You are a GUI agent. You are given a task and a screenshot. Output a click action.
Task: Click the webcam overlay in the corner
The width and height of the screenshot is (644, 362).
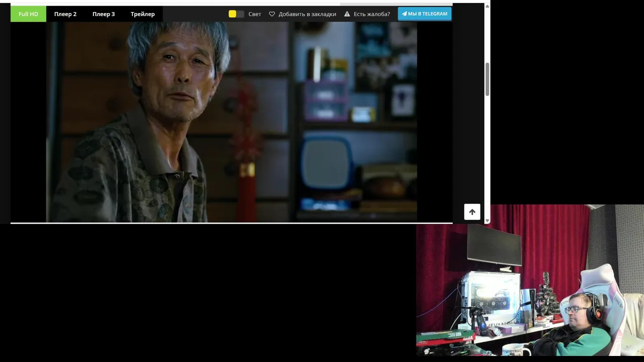(530, 280)
